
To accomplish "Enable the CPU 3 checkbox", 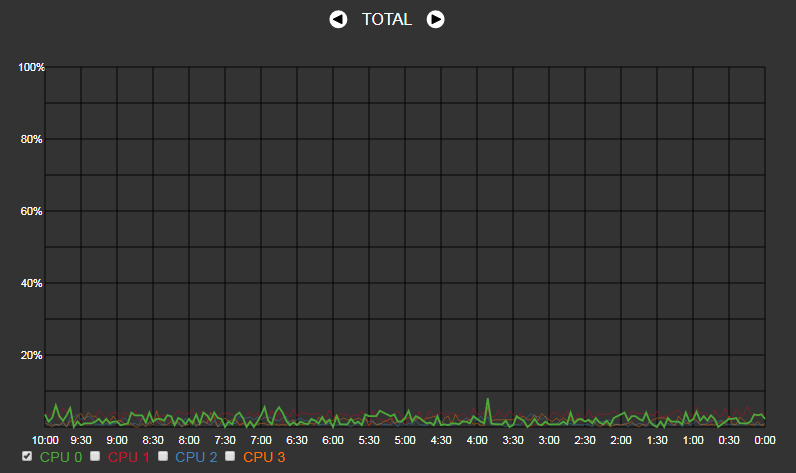I will (x=230, y=456).
